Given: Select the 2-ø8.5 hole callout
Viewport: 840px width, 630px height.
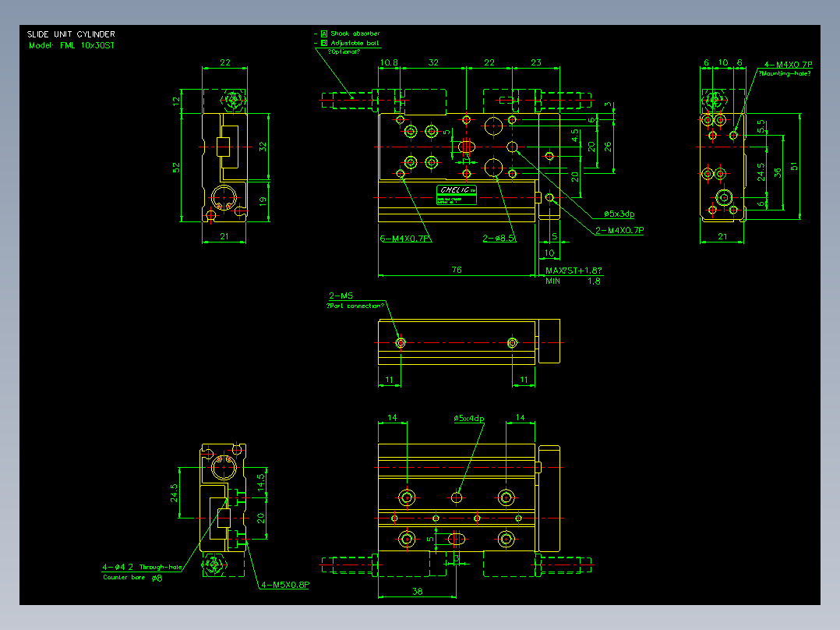Looking at the screenshot, I should (x=499, y=238).
